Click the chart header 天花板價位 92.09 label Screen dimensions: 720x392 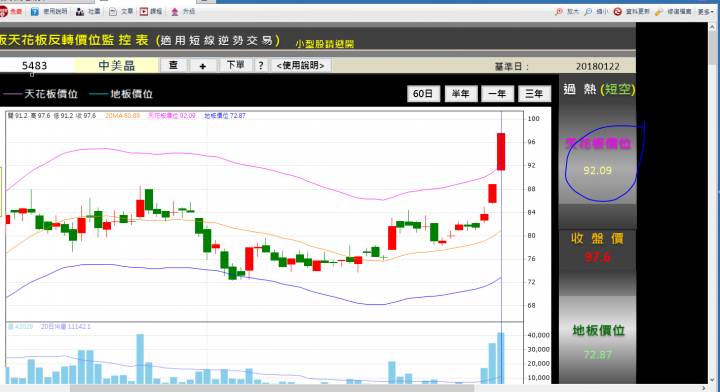click(x=172, y=116)
